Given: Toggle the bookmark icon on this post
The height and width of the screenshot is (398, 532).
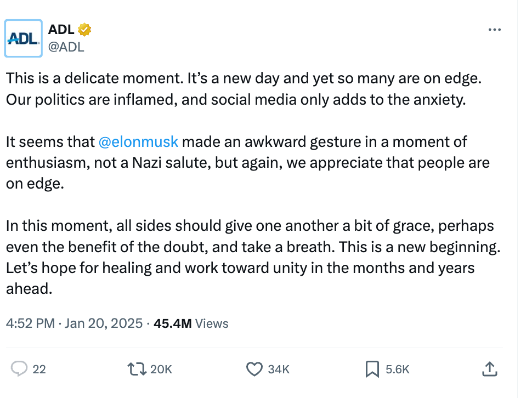Looking at the screenshot, I should coord(372,369).
